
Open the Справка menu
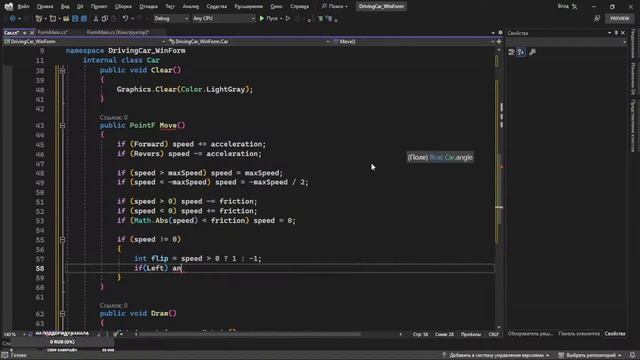(x=300, y=6)
